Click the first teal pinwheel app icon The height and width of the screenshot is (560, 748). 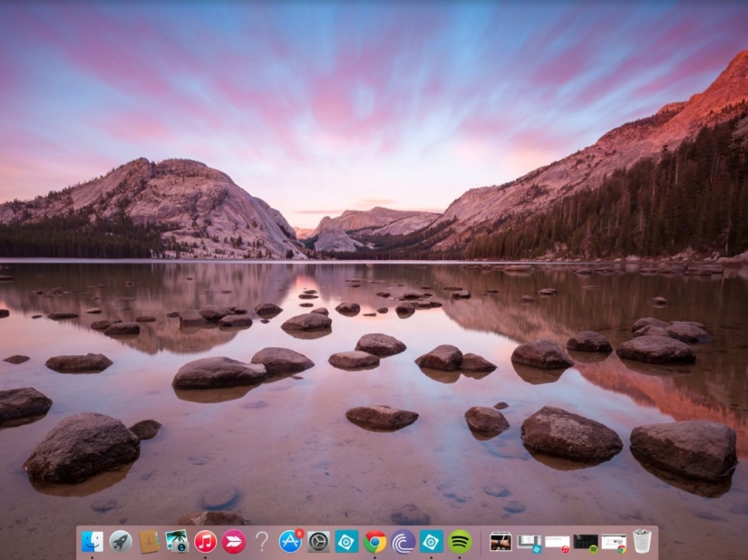347,541
